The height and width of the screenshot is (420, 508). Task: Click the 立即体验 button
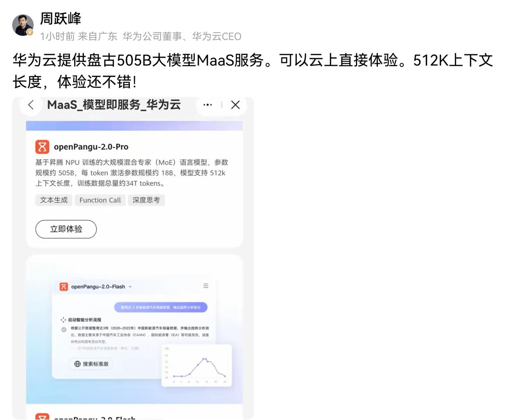pyautogui.click(x=66, y=229)
